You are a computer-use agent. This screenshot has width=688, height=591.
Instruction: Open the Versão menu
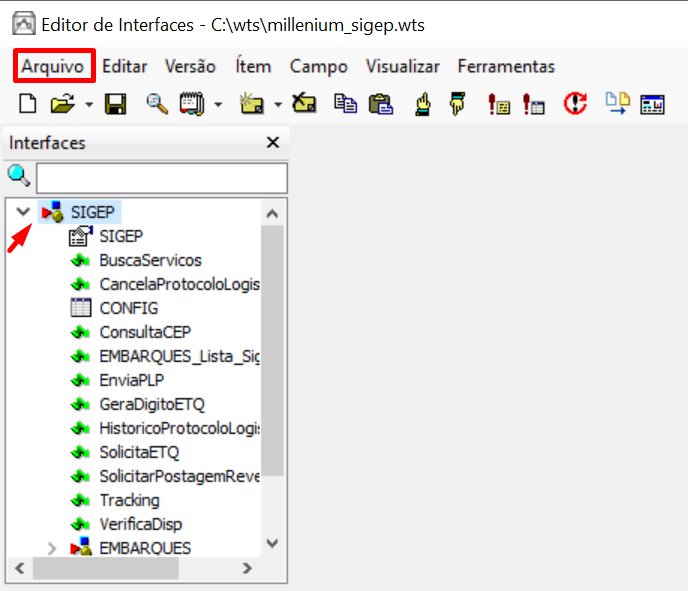(190, 67)
